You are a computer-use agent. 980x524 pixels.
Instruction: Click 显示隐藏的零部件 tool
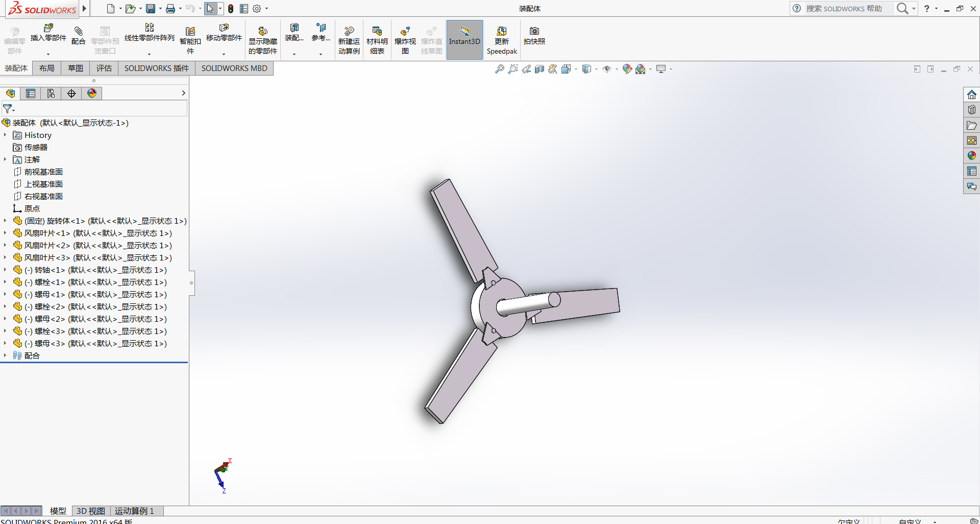[263, 40]
